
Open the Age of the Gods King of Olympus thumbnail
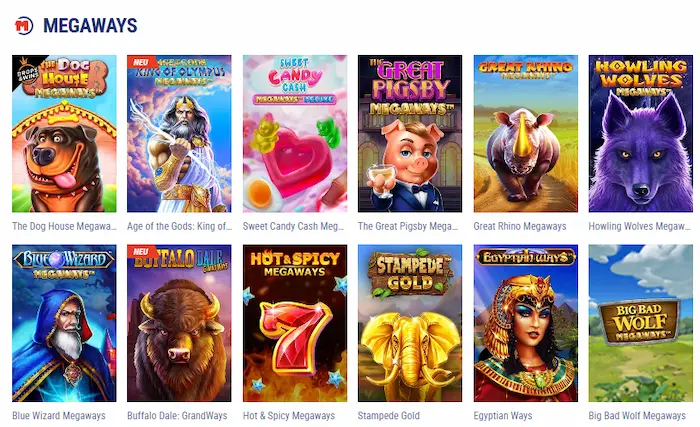coord(179,134)
